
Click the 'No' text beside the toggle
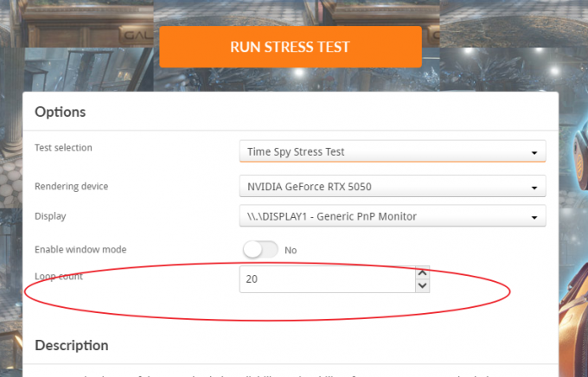(x=291, y=250)
